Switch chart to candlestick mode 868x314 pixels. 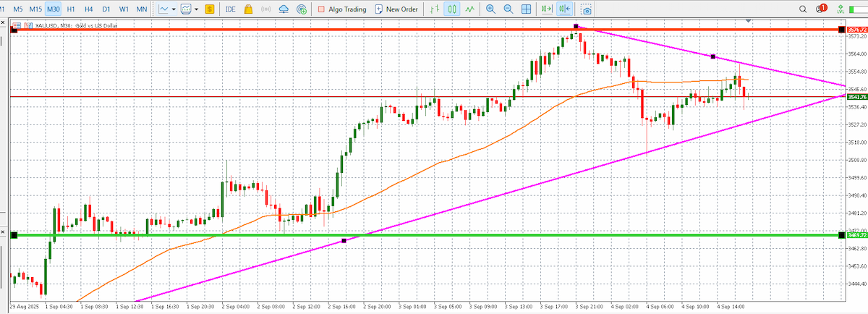pos(452,9)
